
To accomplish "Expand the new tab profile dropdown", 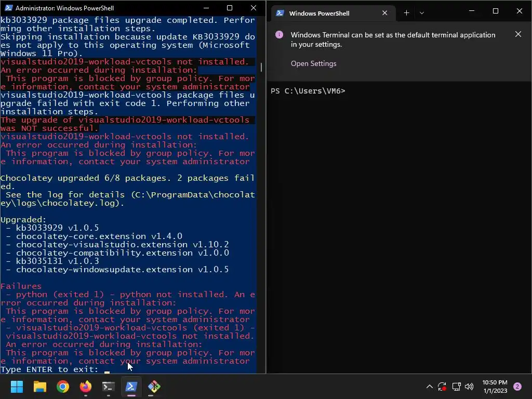I will tap(422, 13).
